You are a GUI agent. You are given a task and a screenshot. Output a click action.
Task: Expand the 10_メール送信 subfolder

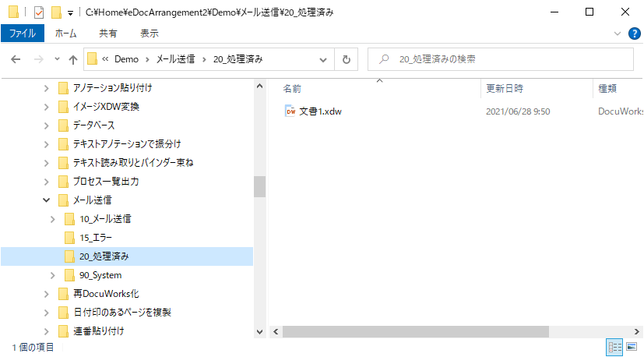(x=53, y=219)
